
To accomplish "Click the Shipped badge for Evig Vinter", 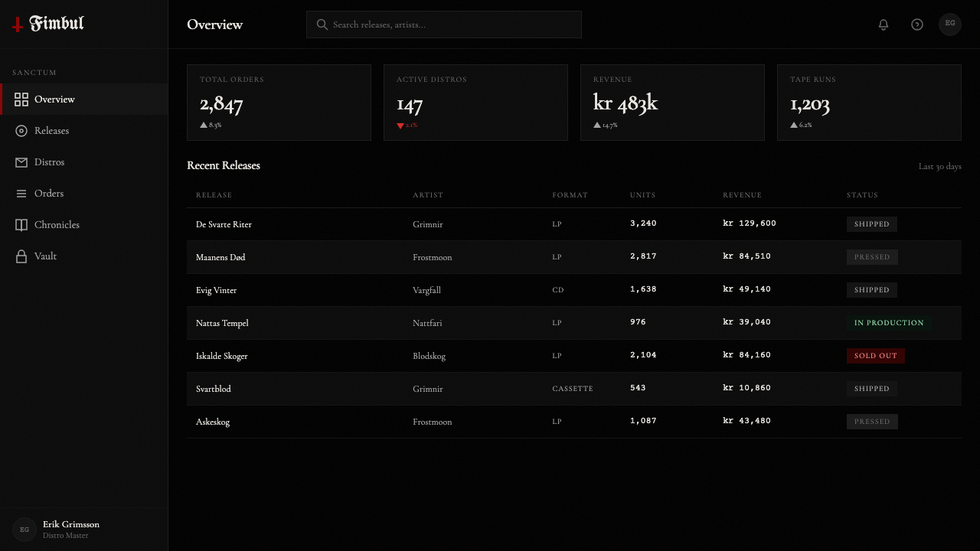I will (x=872, y=290).
